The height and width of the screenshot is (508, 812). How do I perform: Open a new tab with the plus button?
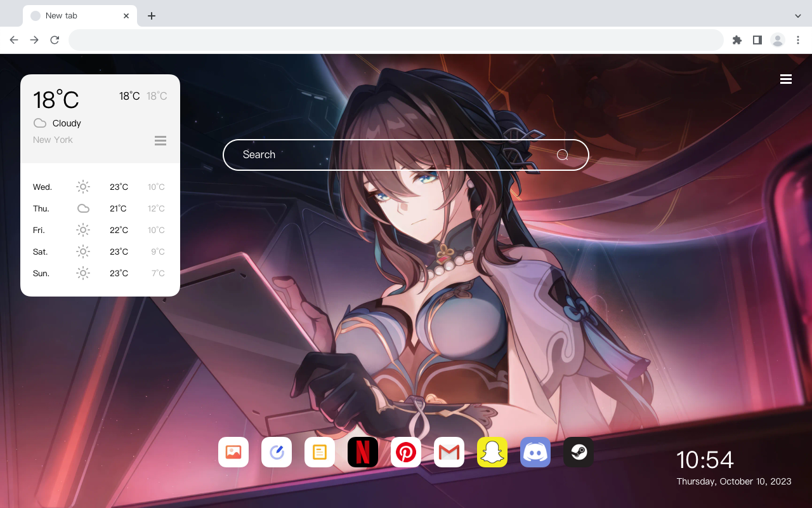[151, 16]
